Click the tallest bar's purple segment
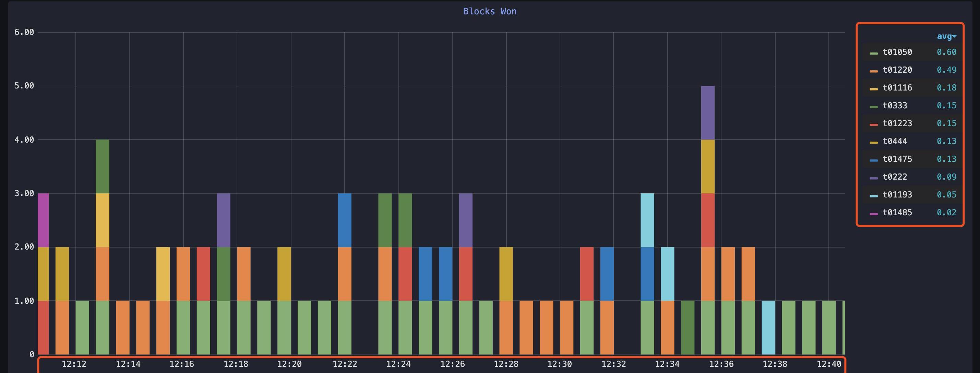980x373 pixels. (x=708, y=112)
